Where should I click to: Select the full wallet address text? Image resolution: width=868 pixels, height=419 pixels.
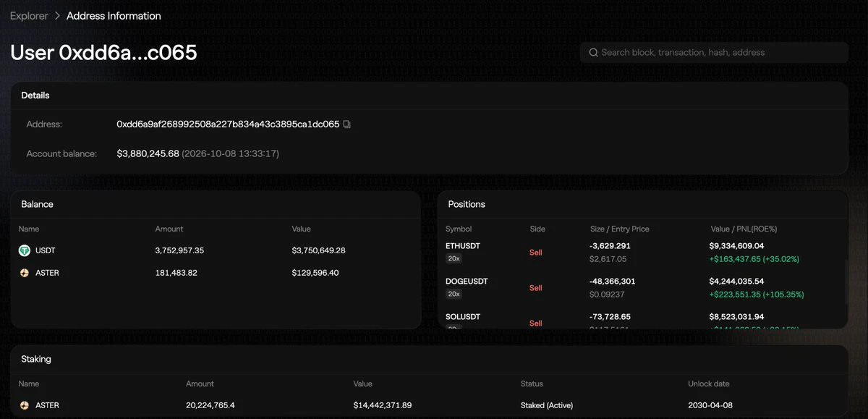228,124
